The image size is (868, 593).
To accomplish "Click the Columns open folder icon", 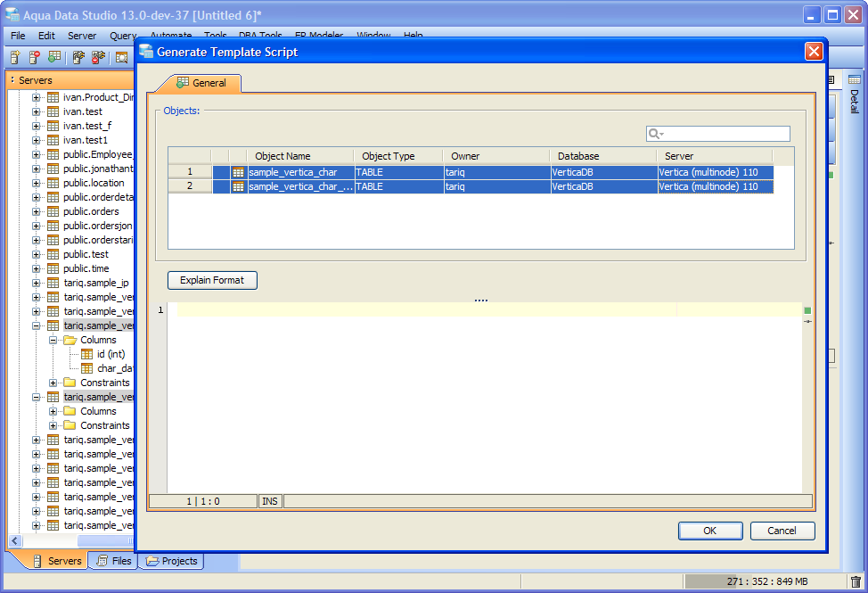I will [x=70, y=340].
